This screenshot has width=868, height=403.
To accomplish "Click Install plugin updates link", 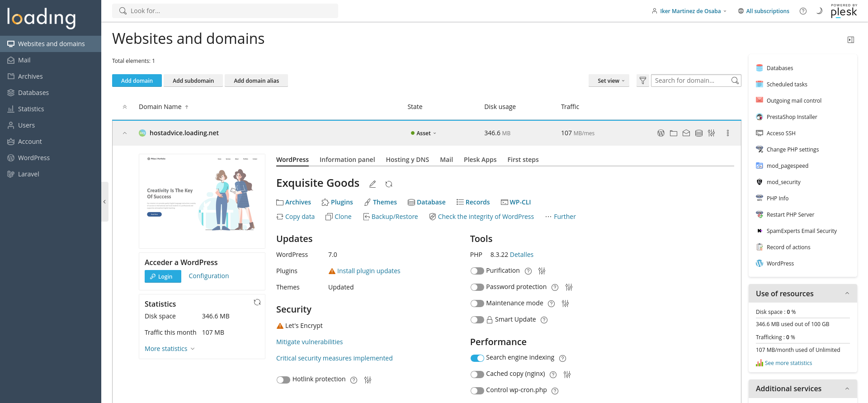I will 368,271.
